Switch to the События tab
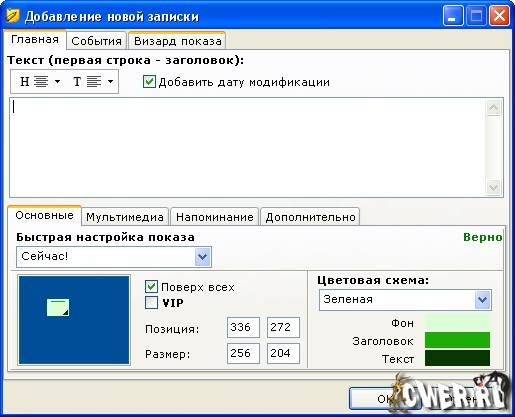The image size is (515, 417). [x=96, y=41]
